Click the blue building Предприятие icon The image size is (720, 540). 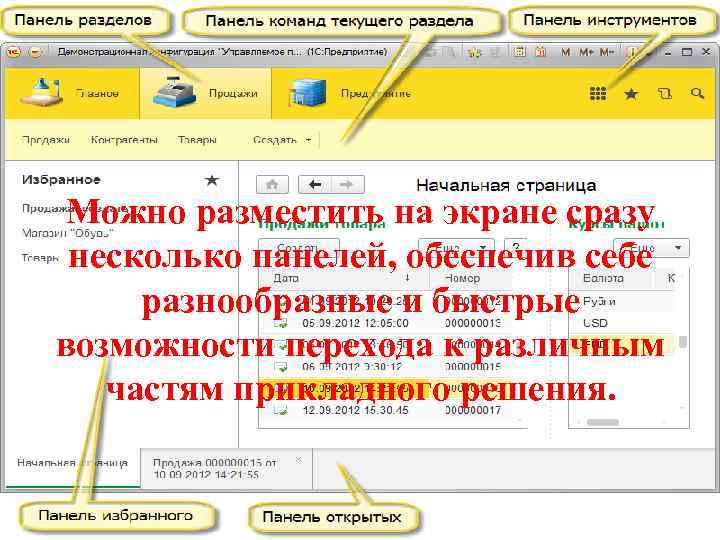click(x=308, y=92)
